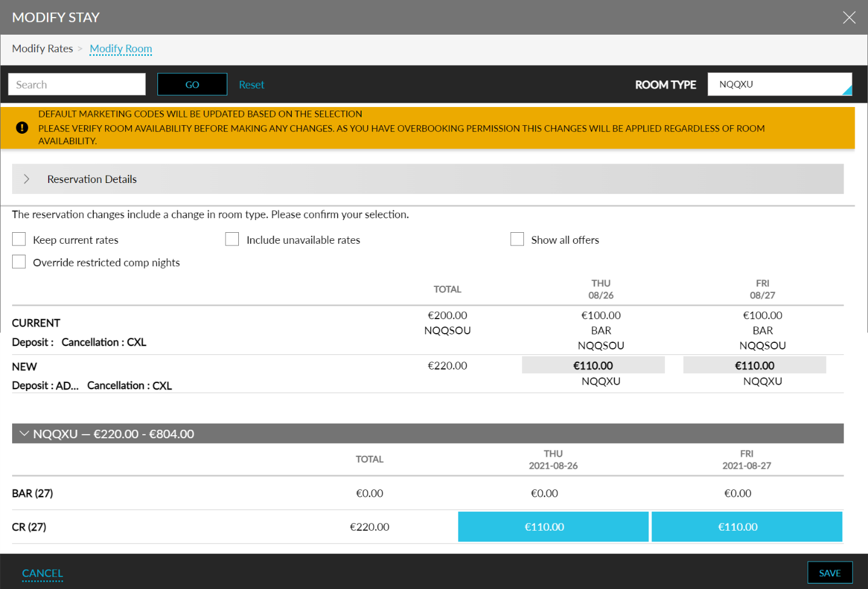Screen dimensions: 868x589
Task: Click NQQXU under new Thursday rate
Action: pos(601,381)
